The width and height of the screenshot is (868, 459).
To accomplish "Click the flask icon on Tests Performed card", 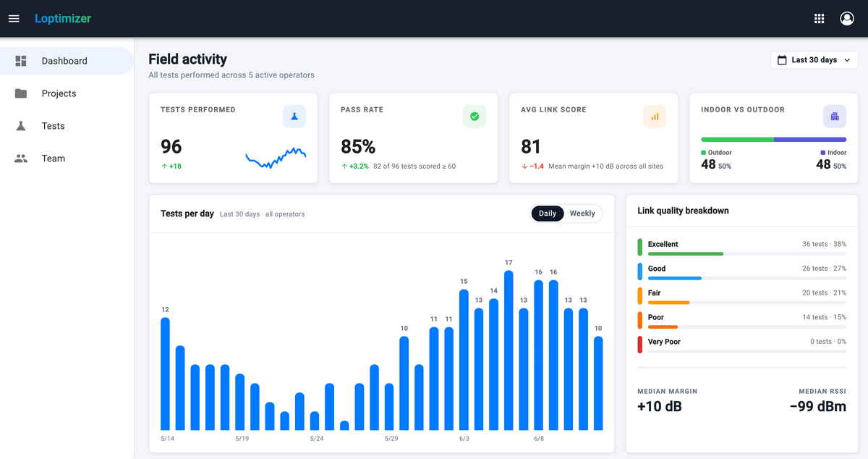I will coord(294,116).
